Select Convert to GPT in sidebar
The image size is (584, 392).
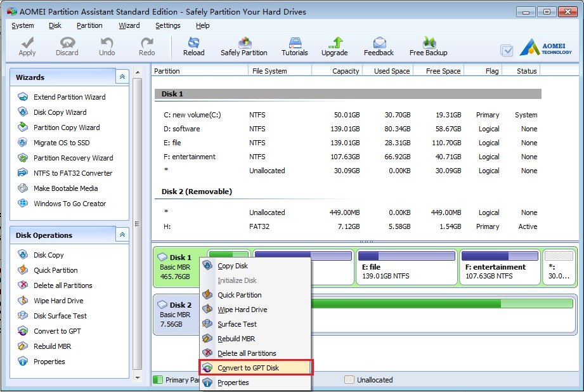pos(57,331)
